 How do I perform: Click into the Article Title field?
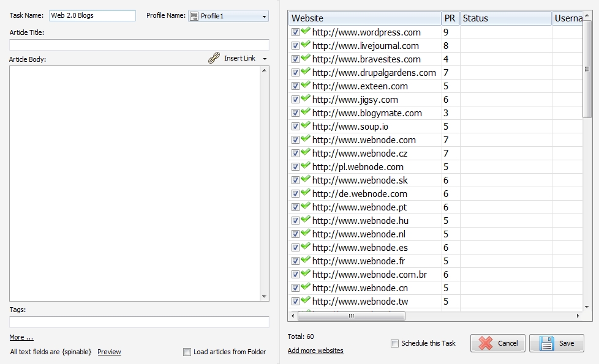pyautogui.click(x=139, y=45)
